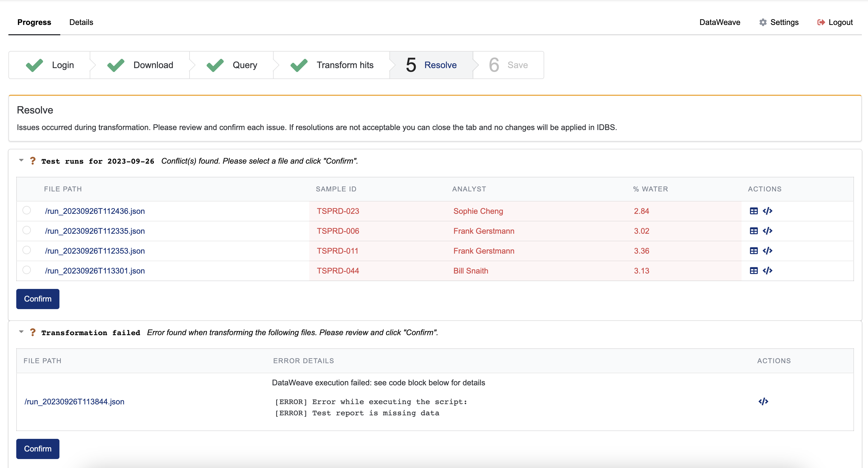Collapse the Test runs for 2023-09-26 section
This screenshot has width=868, height=468.
21,161
